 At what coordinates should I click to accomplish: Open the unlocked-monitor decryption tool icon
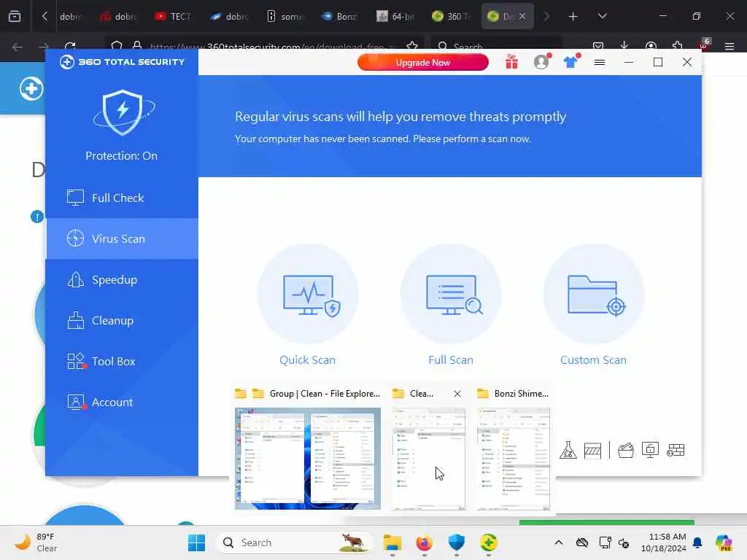tap(650, 450)
